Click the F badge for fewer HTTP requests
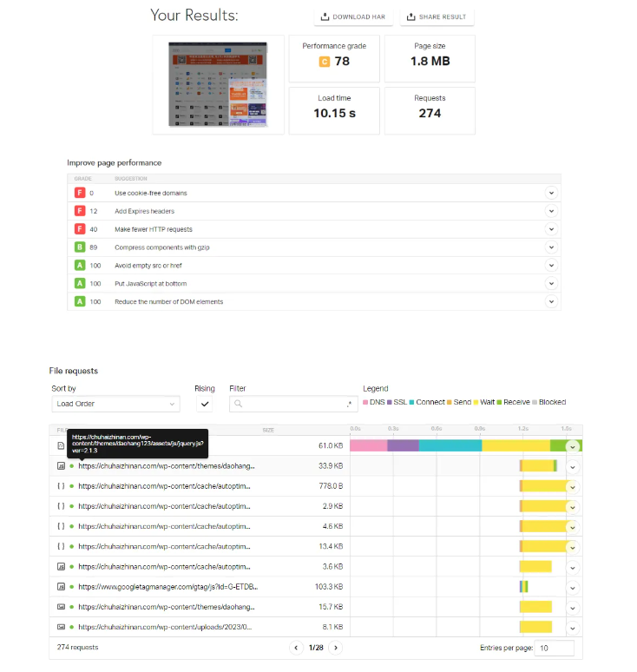 tap(80, 229)
